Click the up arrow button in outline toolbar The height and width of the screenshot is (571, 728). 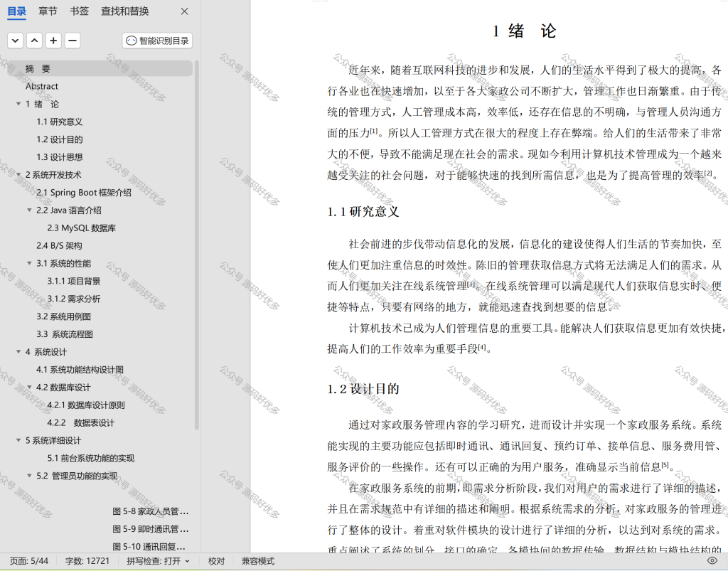[34, 41]
